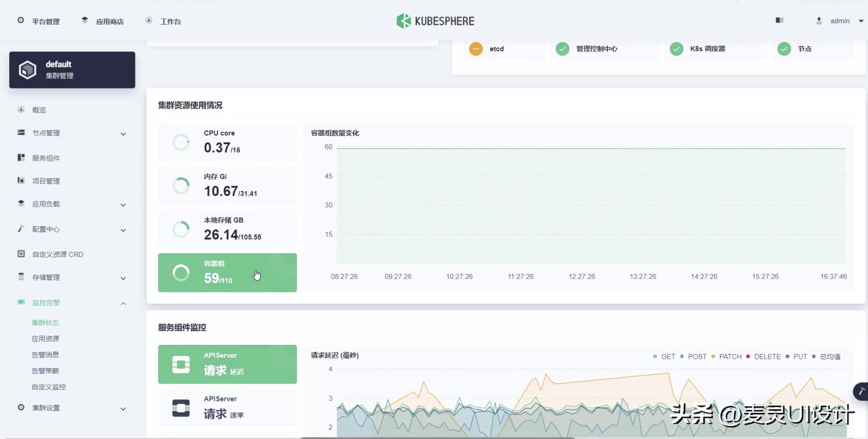Click the dark floating tool button at right edge
This screenshot has width=868, height=439.
861,391
